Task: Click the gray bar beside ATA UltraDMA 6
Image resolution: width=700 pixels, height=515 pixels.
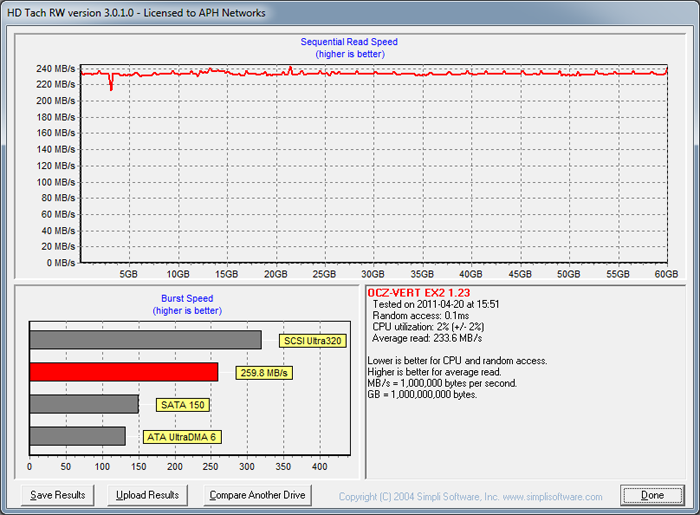Action: tap(78, 436)
